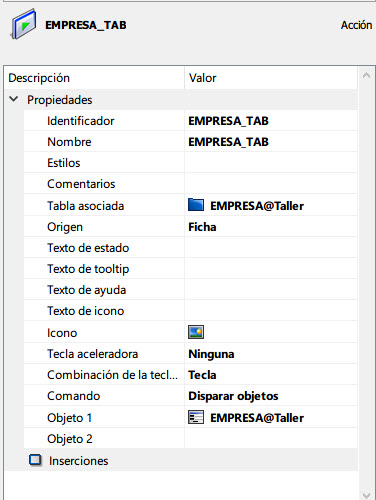Click the blue table icon beside Tabla asociada value
Image resolution: width=376 pixels, height=500 pixels.
click(x=196, y=205)
